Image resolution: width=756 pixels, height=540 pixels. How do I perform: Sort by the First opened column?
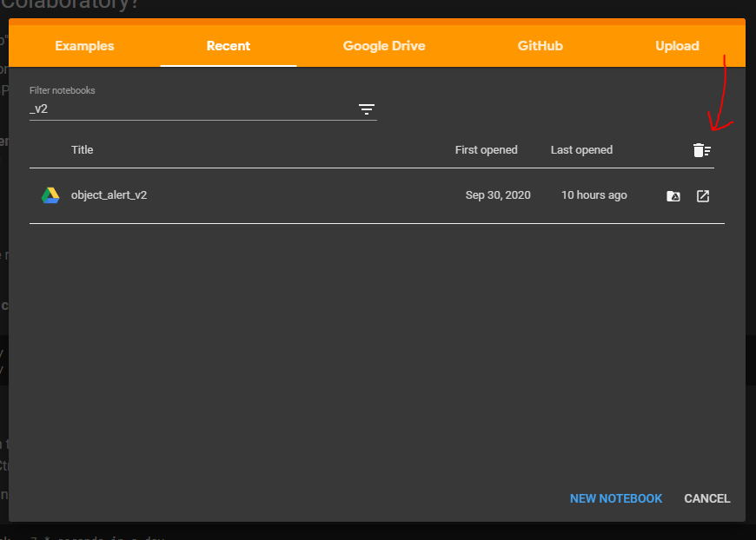486,149
